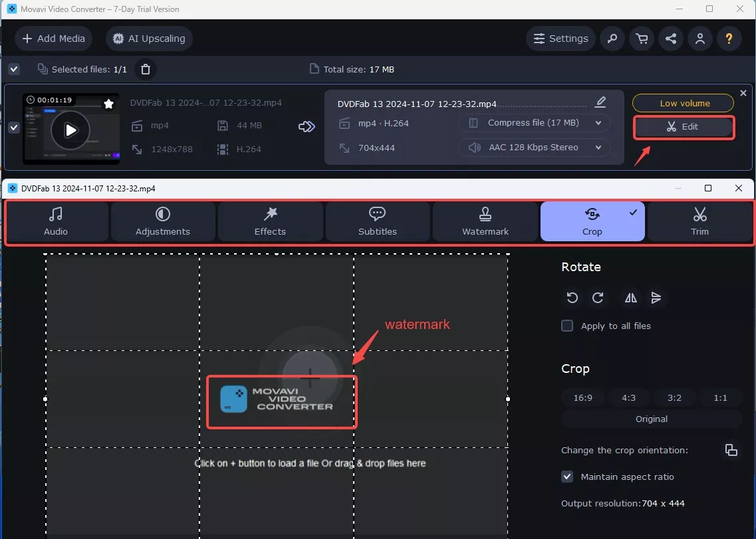The width and height of the screenshot is (756, 539).
Task: Select the 4:3 crop ratio
Action: click(629, 397)
